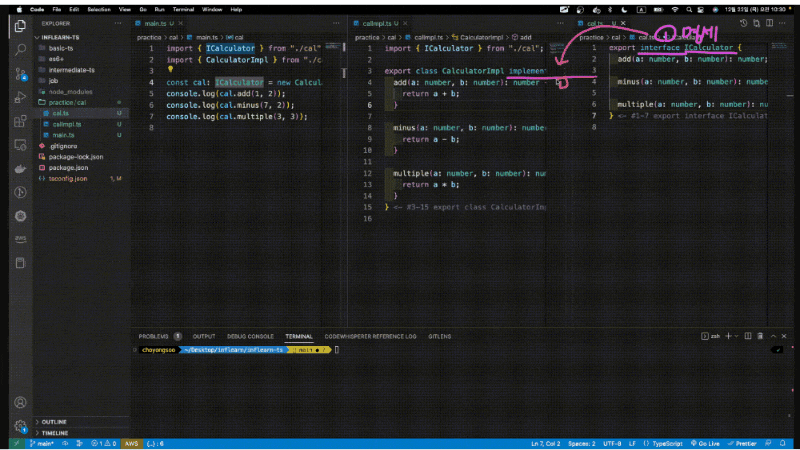Image resolution: width=800 pixels, height=450 pixels.
Task: Open the Source Control view
Action: 20,73
